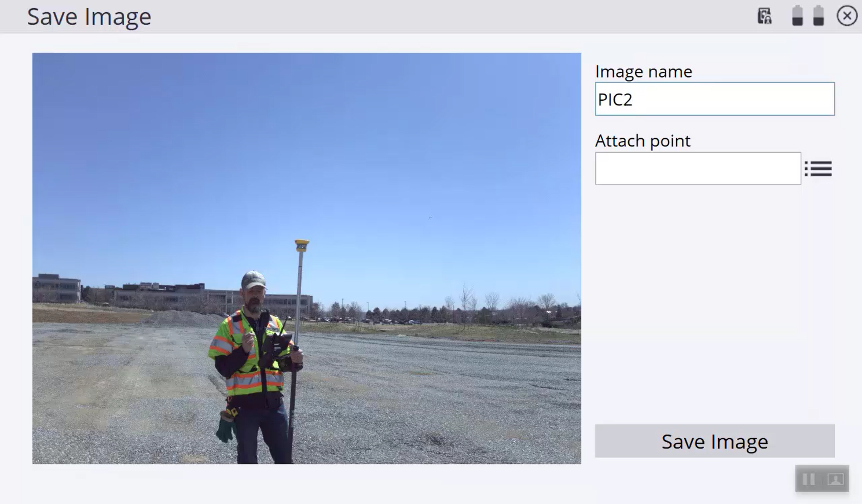The height and width of the screenshot is (504, 862).
Task: Select the captured photo preview
Action: tap(307, 259)
